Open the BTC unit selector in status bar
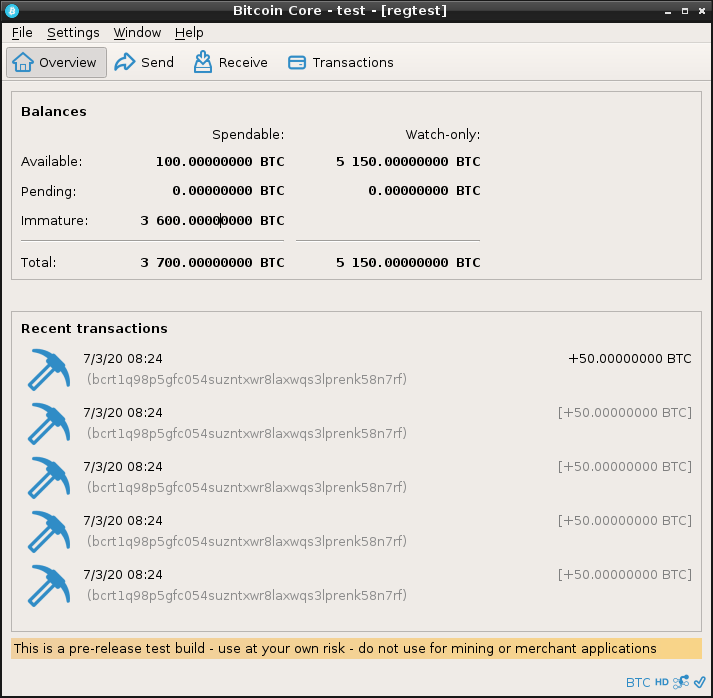Image resolution: width=713 pixels, height=698 pixels. 638,683
